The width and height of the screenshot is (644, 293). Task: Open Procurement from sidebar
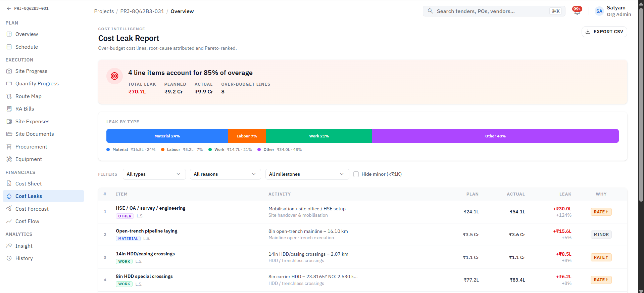point(43,147)
